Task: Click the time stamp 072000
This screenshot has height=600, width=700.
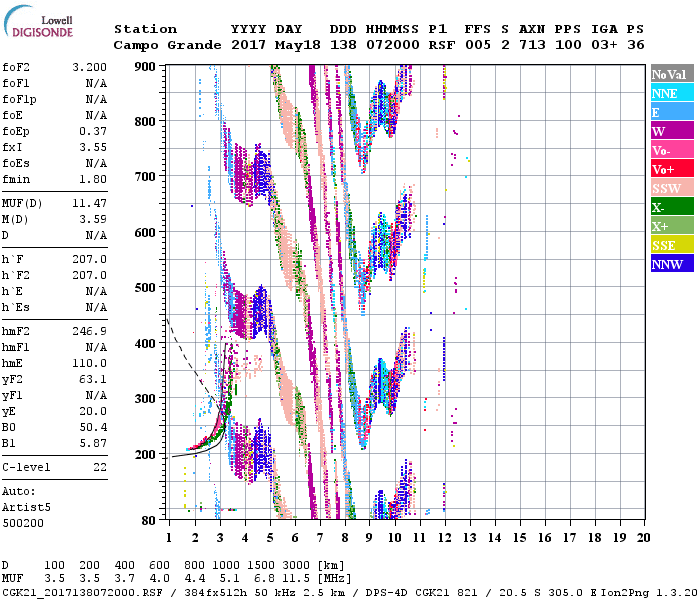Action: pyautogui.click(x=392, y=45)
